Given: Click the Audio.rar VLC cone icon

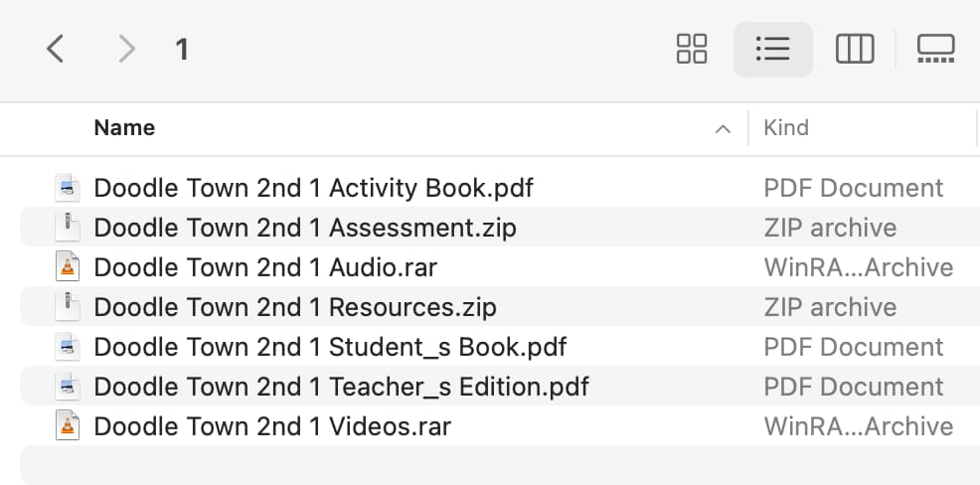Looking at the screenshot, I should coord(68,267).
